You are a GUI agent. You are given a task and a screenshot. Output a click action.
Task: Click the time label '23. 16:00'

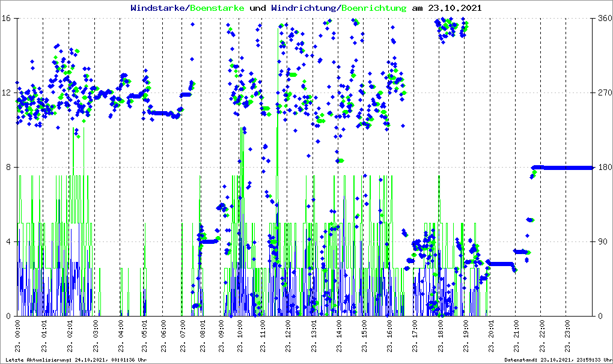[389, 336]
